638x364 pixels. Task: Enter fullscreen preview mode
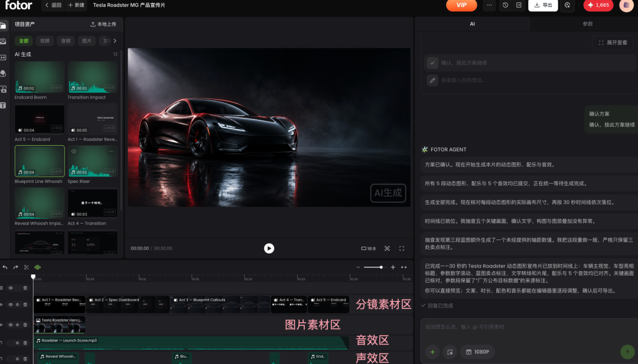pyautogui.click(x=402, y=248)
